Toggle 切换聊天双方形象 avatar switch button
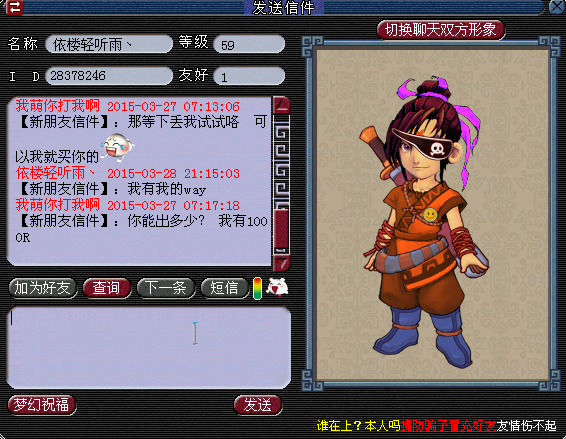 [440, 30]
